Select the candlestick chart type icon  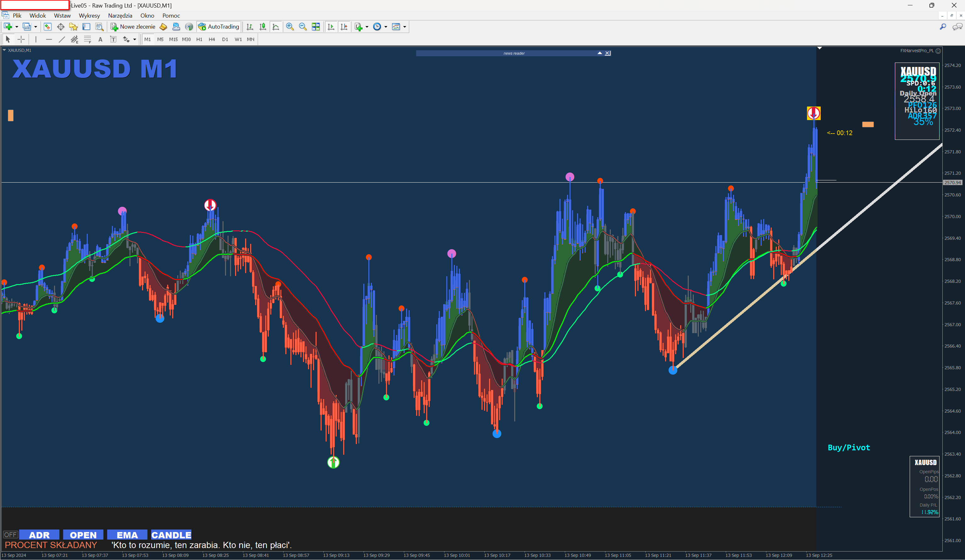click(263, 27)
